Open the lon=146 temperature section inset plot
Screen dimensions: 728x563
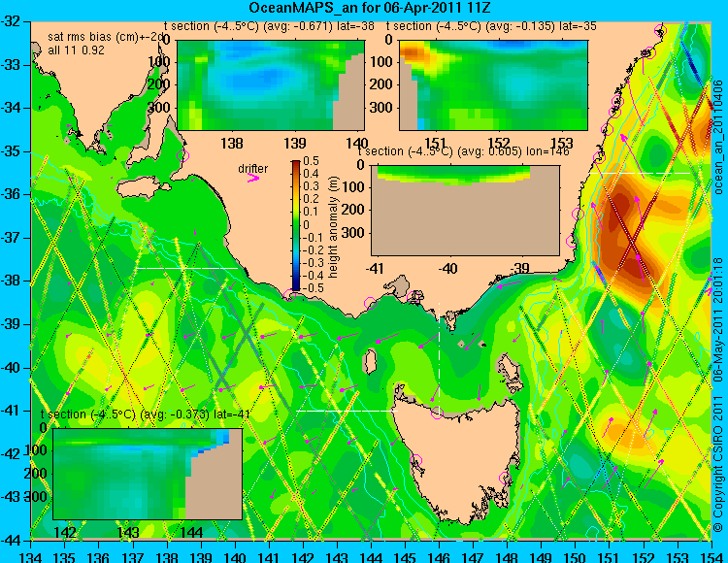click(465, 211)
